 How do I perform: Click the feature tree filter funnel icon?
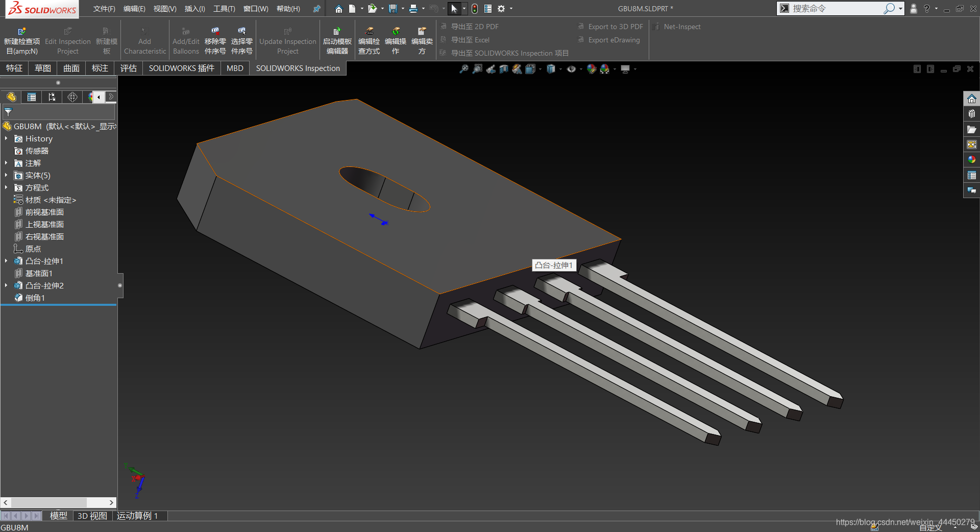(8, 112)
